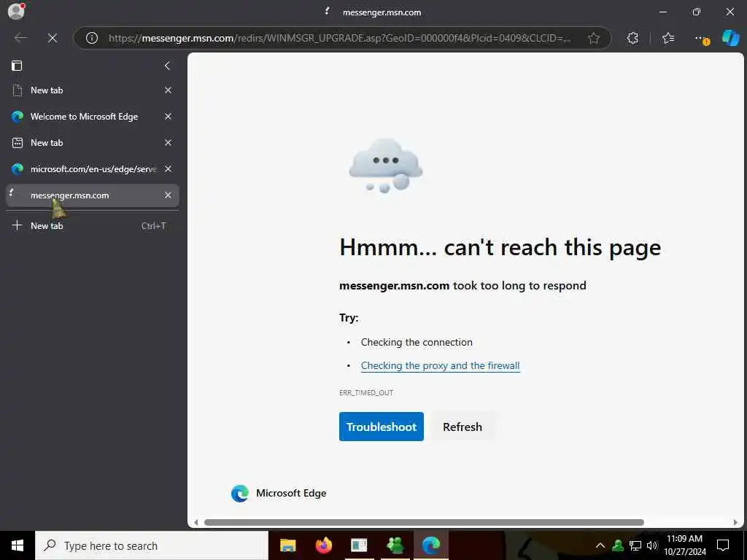Add this page to favorites star
The image size is (747, 560).
[x=594, y=38]
